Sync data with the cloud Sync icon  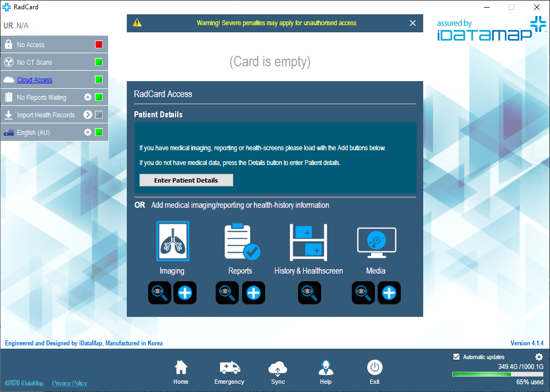tap(278, 373)
